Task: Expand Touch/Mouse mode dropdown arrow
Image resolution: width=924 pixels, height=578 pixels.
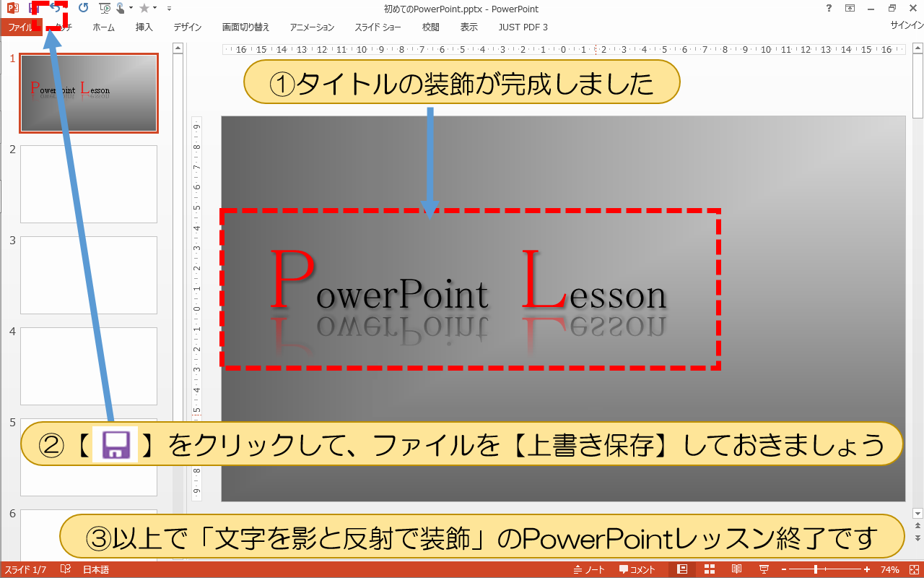Action: [x=131, y=9]
